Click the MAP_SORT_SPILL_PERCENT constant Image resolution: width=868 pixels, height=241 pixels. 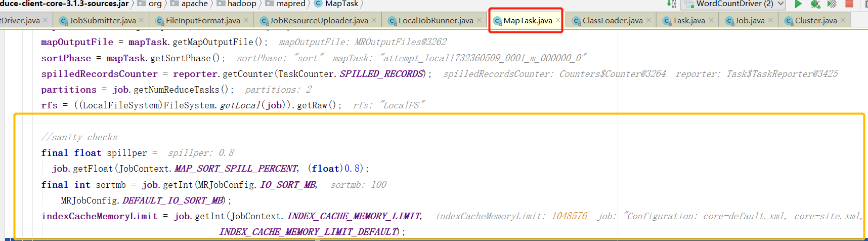(x=236, y=169)
